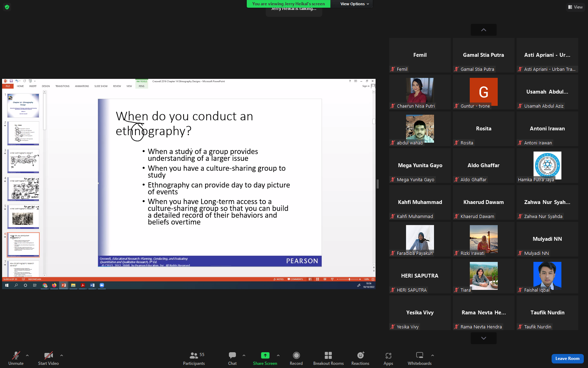Switch to the INSERT ribbon tab

[33, 86]
